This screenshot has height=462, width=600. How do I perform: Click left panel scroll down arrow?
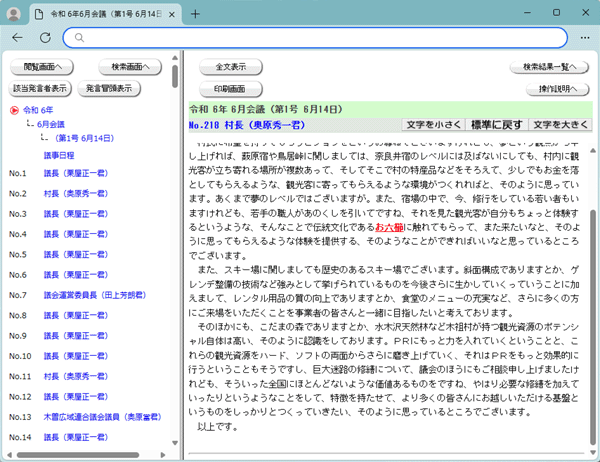pos(175,443)
